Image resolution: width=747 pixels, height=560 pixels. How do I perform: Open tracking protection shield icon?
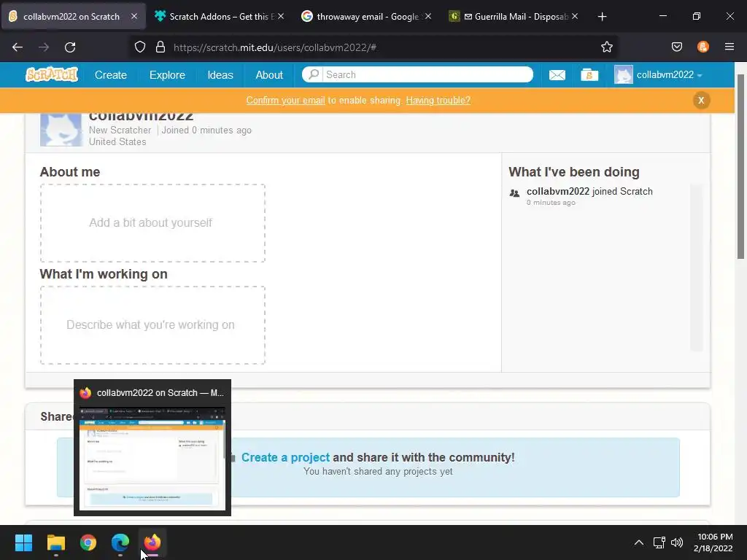pyautogui.click(x=139, y=47)
